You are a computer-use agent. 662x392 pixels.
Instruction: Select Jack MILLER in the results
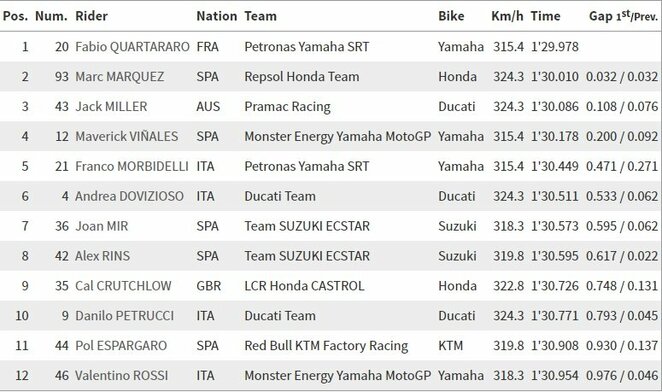(x=111, y=106)
